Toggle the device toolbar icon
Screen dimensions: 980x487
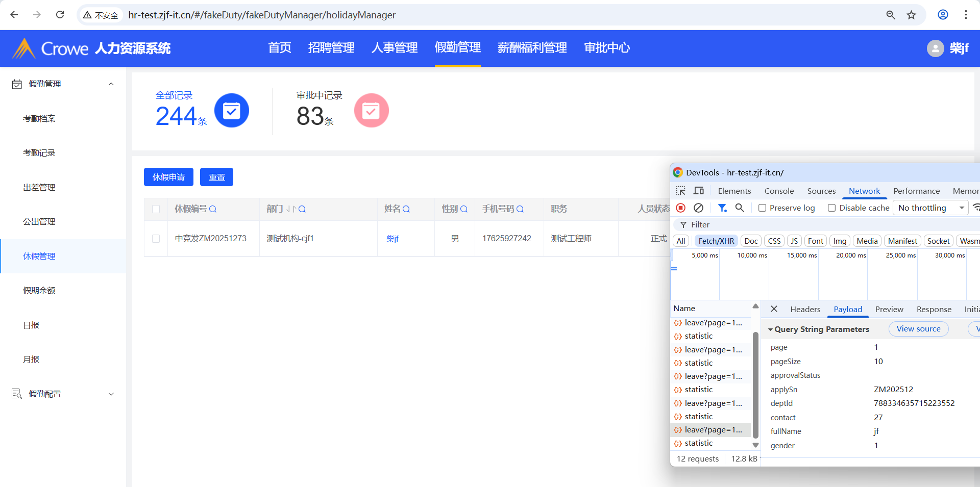click(699, 191)
